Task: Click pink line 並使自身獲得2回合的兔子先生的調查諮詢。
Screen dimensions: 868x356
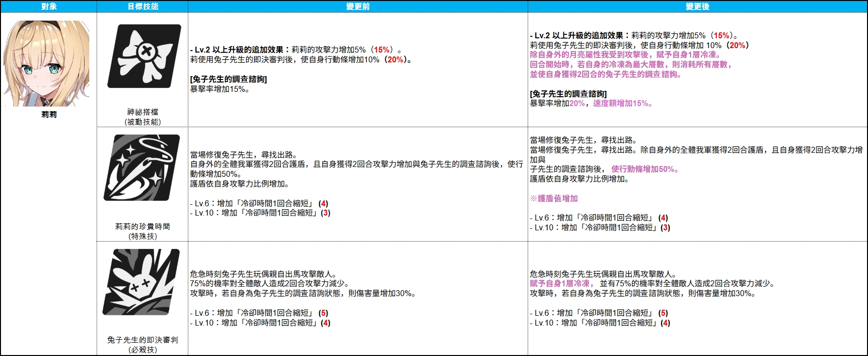Action: coord(606,74)
